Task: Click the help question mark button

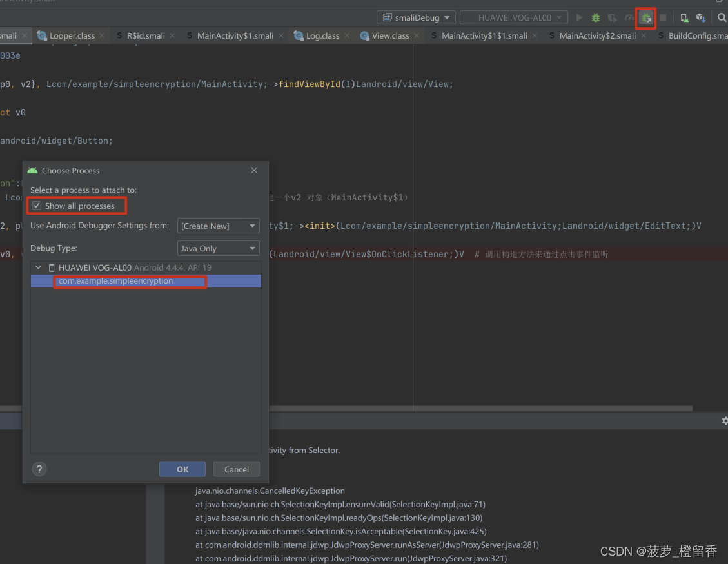Action: pyautogui.click(x=39, y=469)
